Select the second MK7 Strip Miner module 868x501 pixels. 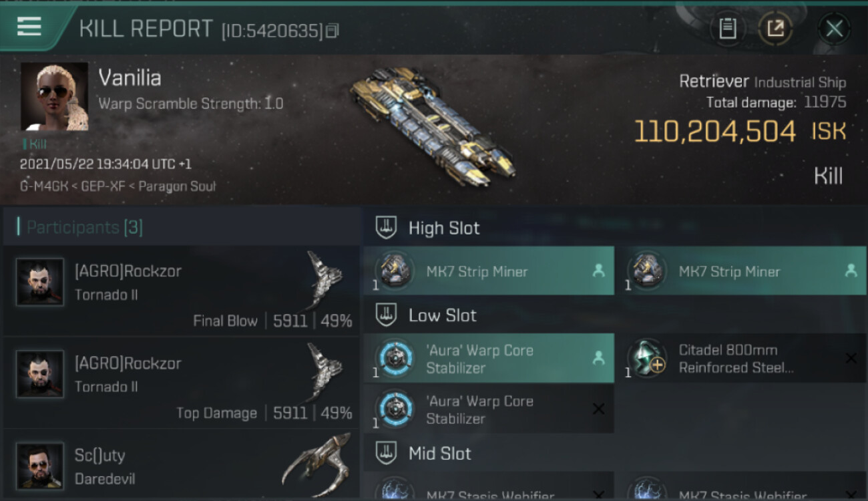point(740,271)
